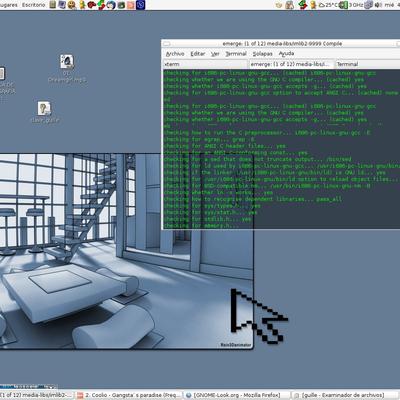Click the RainD3animator wallpaper image window

tap(127, 252)
